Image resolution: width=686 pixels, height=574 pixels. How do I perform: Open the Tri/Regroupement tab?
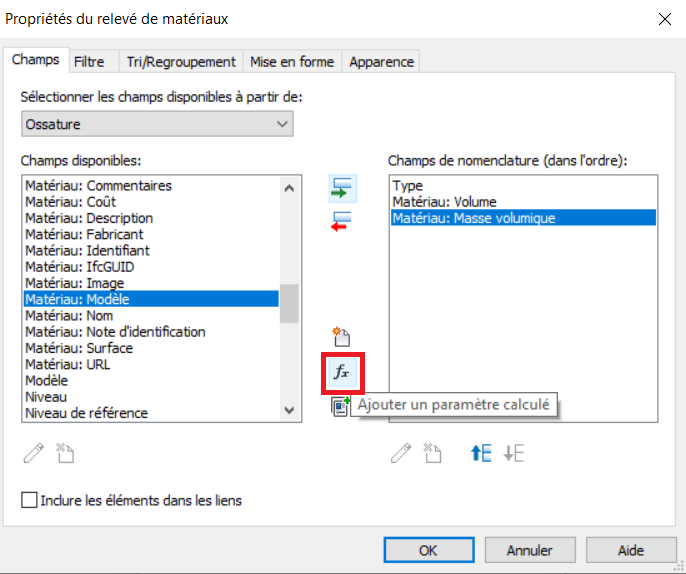click(181, 62)
